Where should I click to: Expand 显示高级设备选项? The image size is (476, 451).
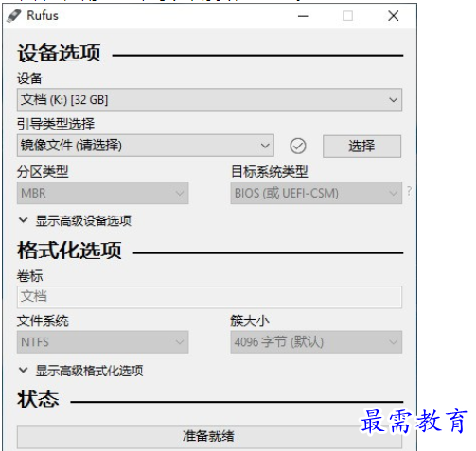(75, 220)
